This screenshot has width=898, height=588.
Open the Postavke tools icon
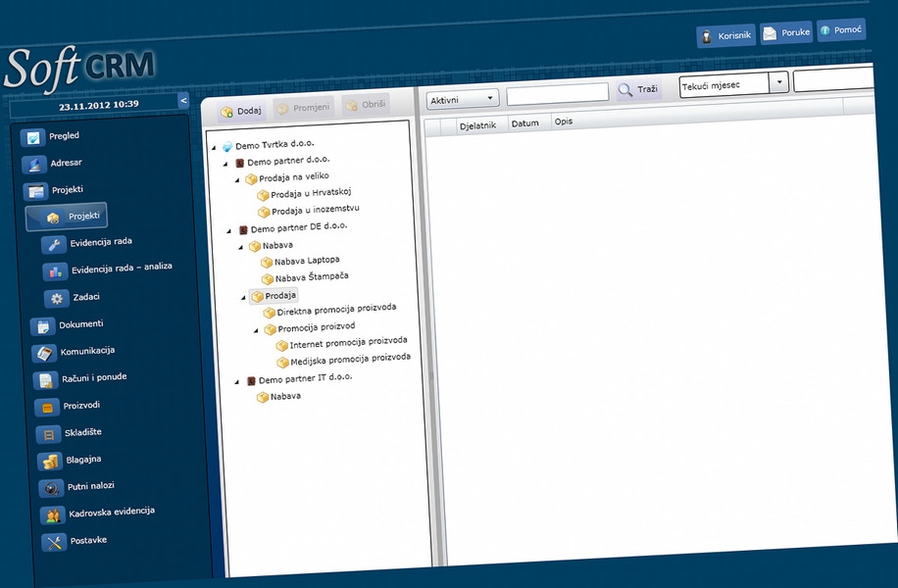pyautogui.click(x=54, y=542)
